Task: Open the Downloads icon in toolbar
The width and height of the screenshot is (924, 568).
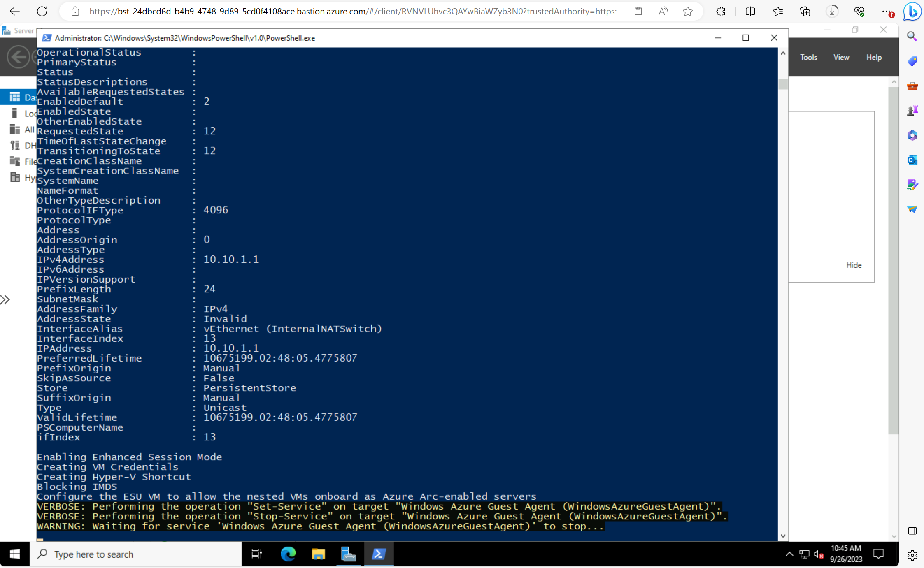Action: [832, 11]
